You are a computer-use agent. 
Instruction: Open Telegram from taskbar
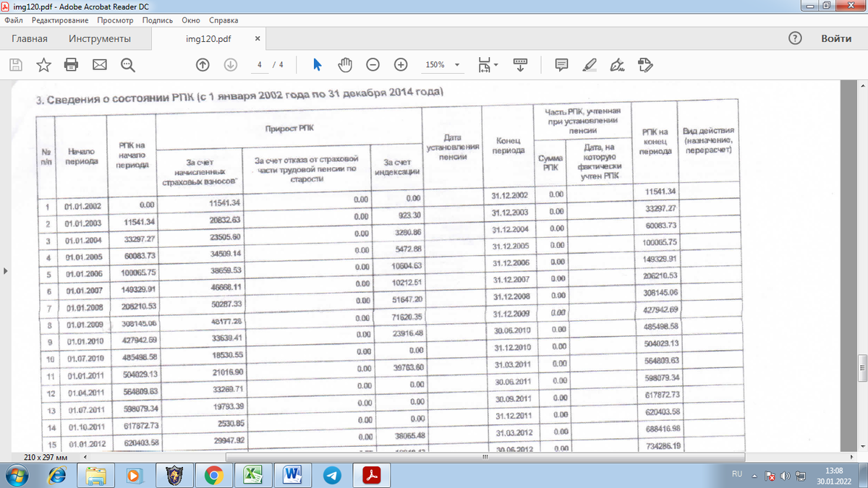[x=331, y=475]
